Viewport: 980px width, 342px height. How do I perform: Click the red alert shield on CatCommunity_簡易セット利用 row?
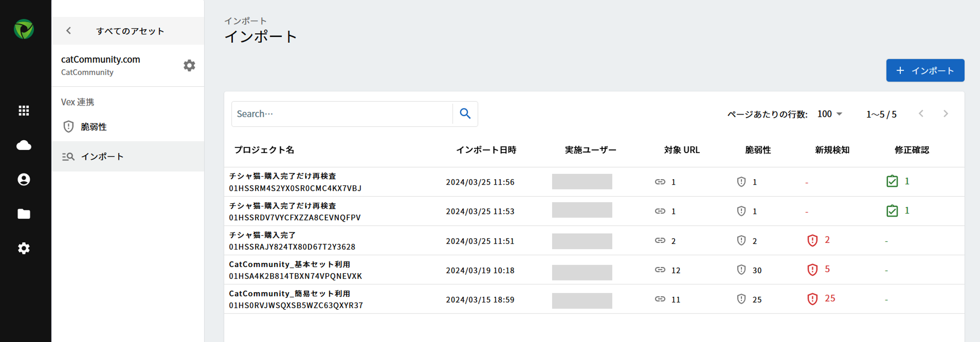click(812, 299)
